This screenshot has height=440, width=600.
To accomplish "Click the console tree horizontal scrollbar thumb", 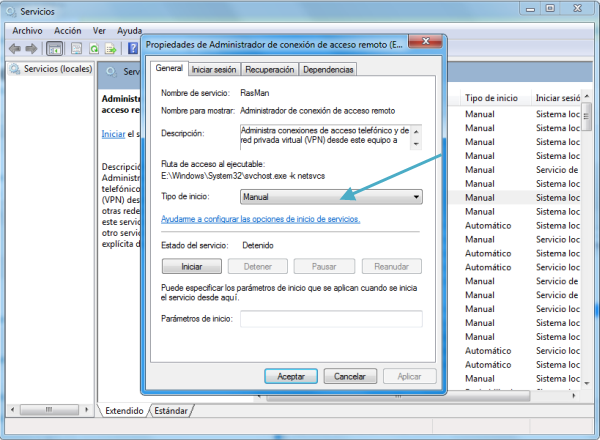I will pyautogui.click(x=49, y=409).
